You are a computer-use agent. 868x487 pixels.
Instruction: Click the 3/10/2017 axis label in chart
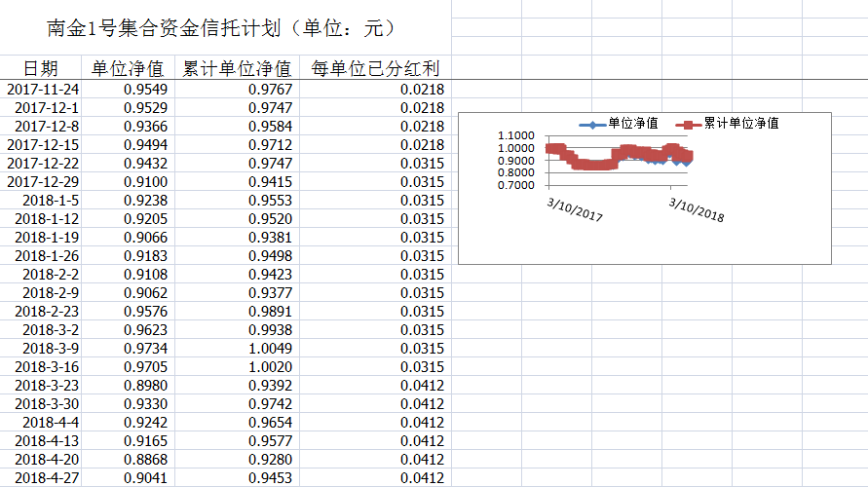(575, 209)
